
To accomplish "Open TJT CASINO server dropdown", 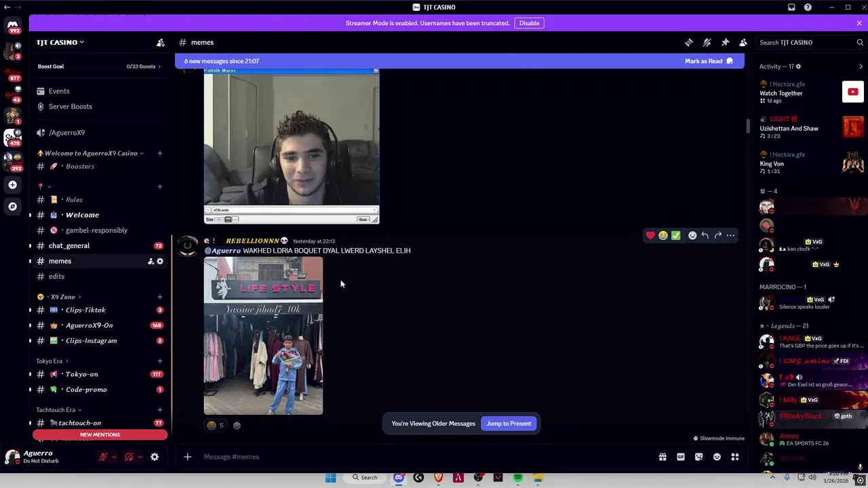I will [60, 42].
